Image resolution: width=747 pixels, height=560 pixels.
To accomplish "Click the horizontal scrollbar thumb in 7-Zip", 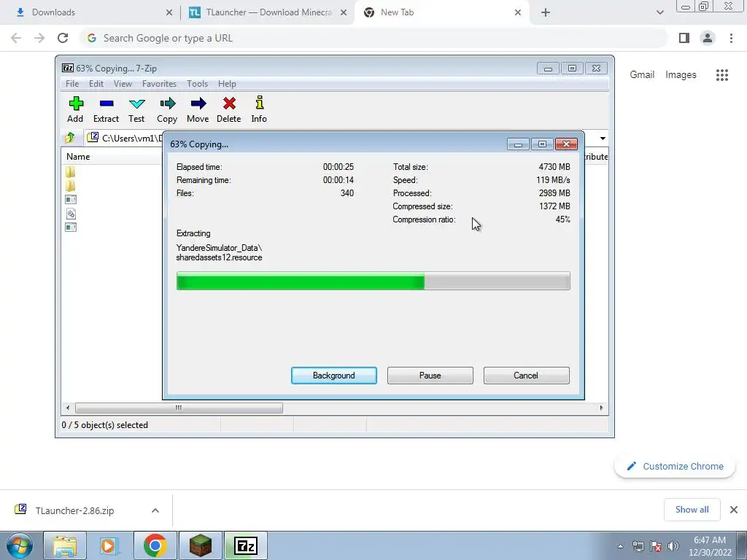I will point(179,408).
